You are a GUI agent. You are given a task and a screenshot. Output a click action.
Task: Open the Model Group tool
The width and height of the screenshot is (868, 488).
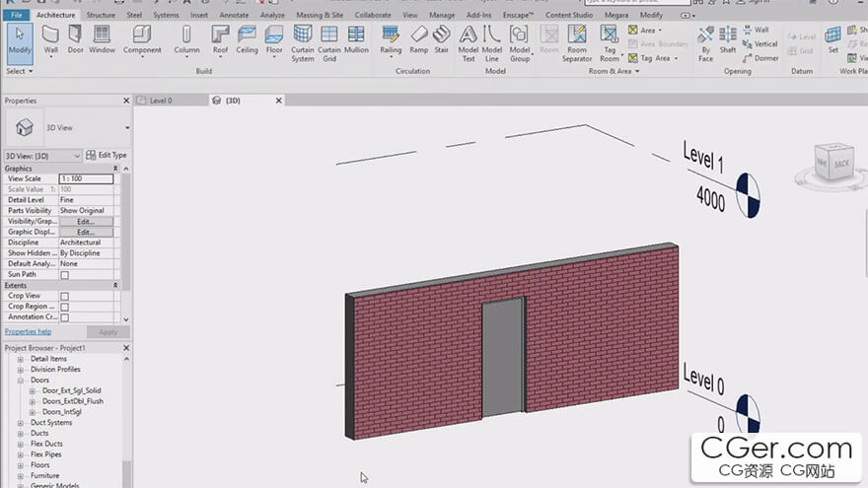tap(520, 43)
